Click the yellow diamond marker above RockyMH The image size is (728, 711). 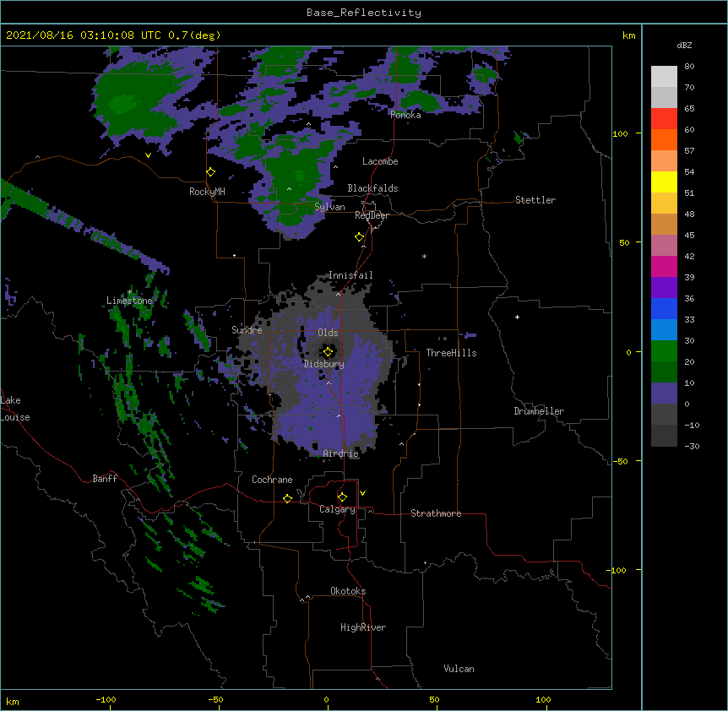210,172
